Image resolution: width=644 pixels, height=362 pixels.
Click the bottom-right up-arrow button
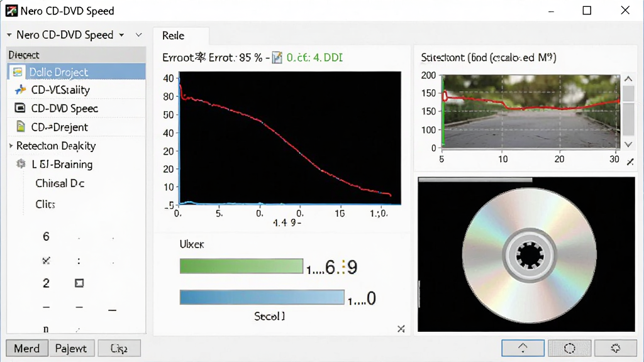tap(523, 348)
